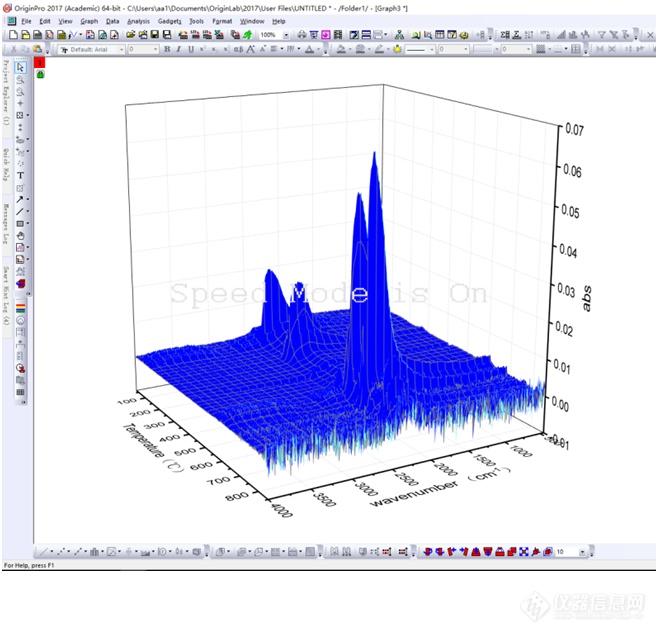Select the Pointer tool
Screen dimensions: 658x634
tap(20, 67)
